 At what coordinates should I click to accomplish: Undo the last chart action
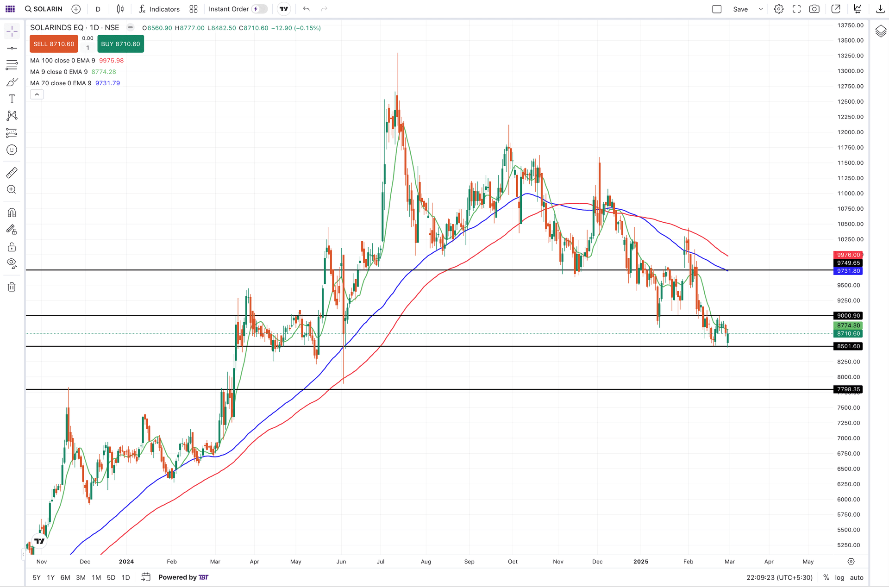(x=306, y=9)
